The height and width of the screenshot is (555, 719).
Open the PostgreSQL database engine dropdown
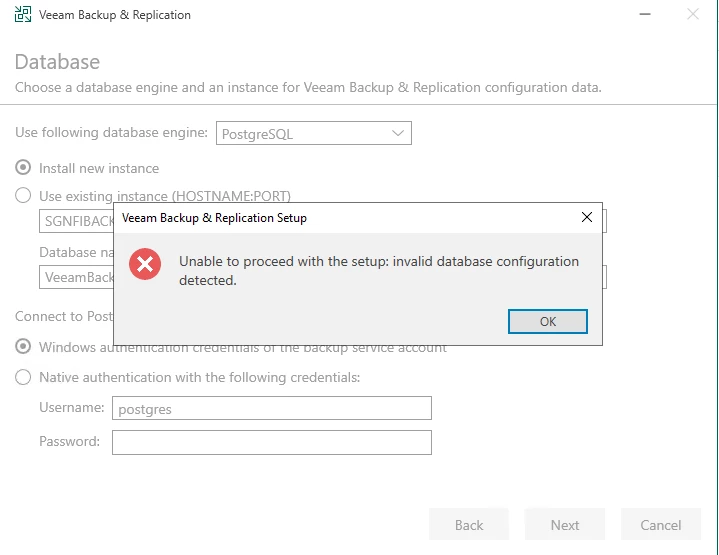[x=313, y=133]
